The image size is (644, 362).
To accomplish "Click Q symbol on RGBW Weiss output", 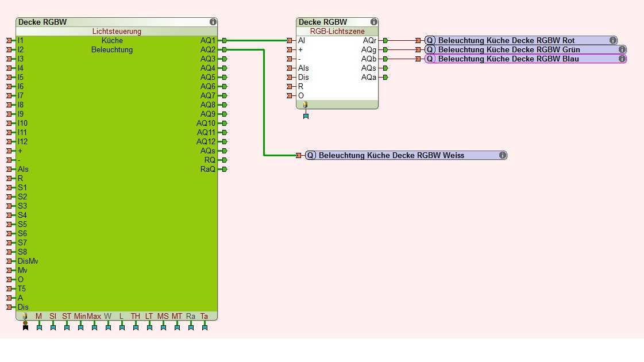I will pos(310,155).
